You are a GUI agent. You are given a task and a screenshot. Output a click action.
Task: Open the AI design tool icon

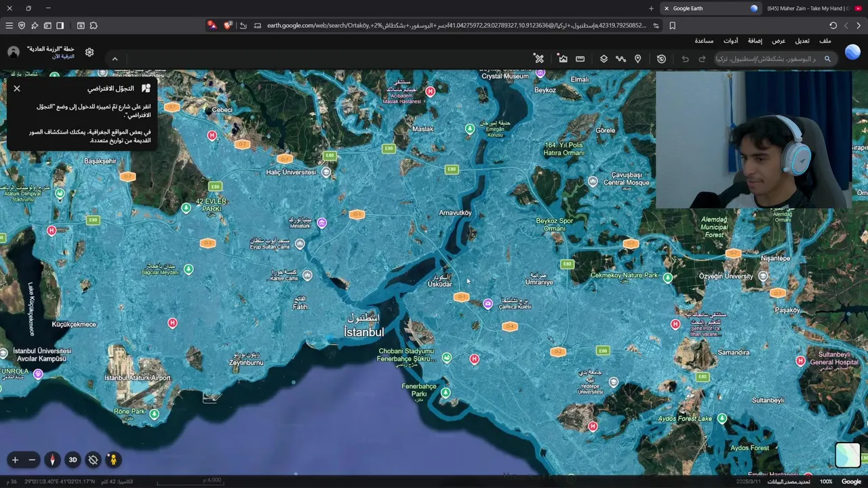pyautogui.click(x=539, y=59)
